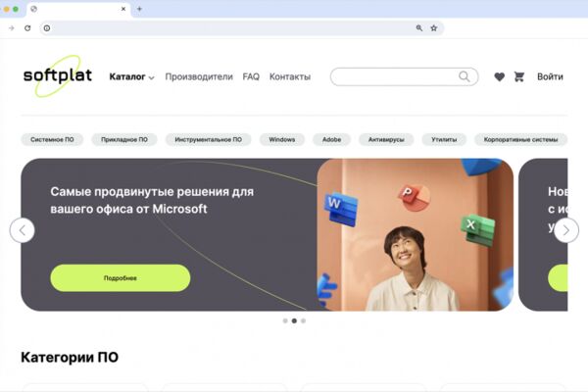Click the search magnifier in the site search box
The width and height of the screenshot is (588, 392).
pyautogui.click(x=465, y=76)
